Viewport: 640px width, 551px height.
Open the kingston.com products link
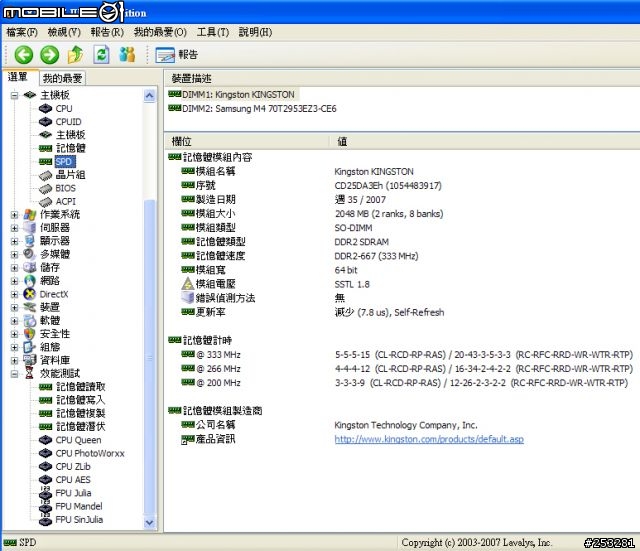point(429,440)
